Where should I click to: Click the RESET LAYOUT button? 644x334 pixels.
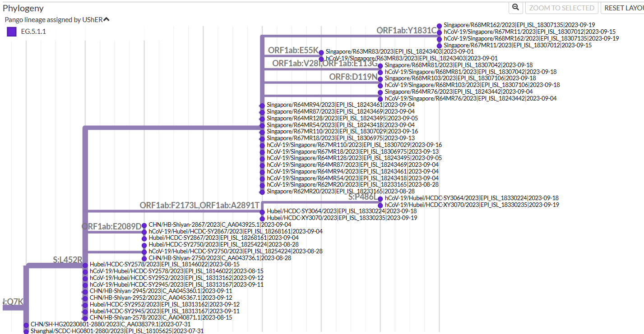pos(628,8)
